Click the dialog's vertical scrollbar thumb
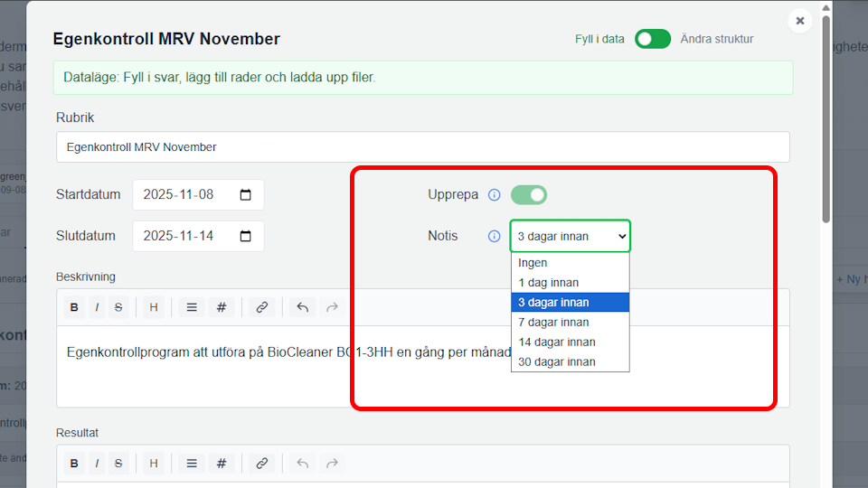This screenshot has width=868, height=488. (826, 119)
